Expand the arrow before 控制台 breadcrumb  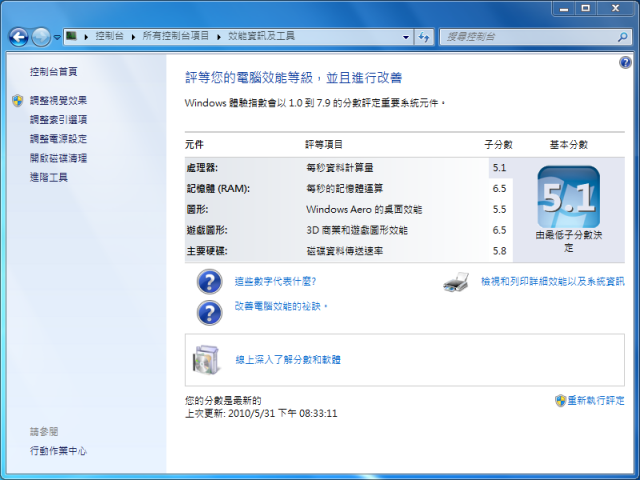point(86,37)
